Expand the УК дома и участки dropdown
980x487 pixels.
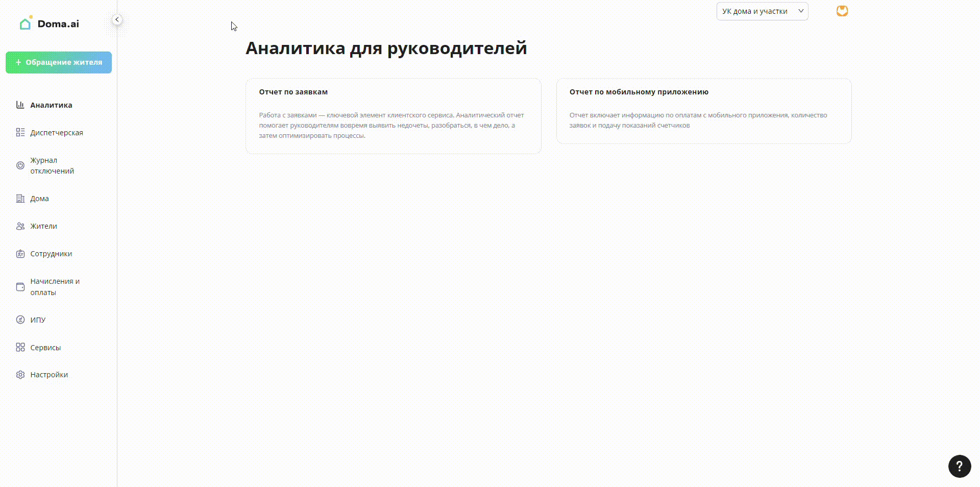(762, 11)
